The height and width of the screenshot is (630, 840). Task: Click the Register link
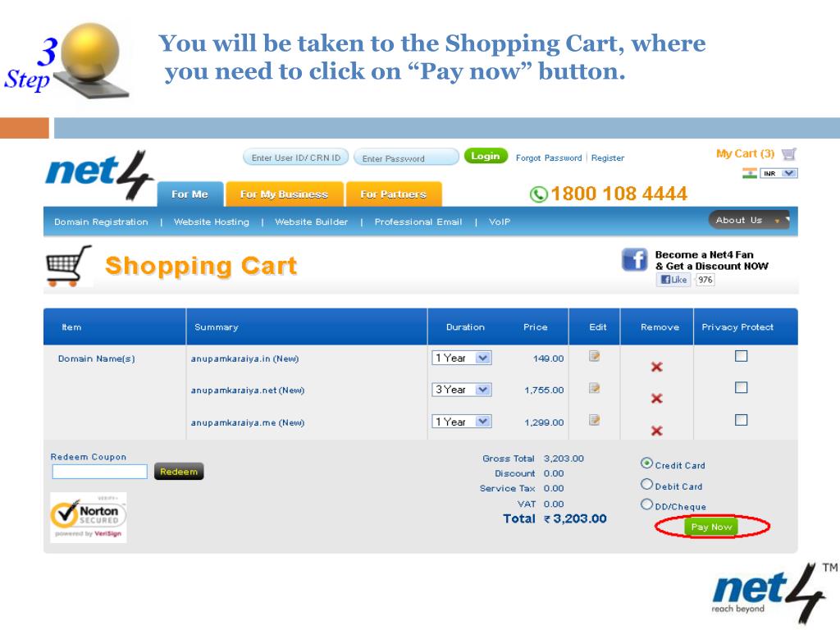point(608,158)
